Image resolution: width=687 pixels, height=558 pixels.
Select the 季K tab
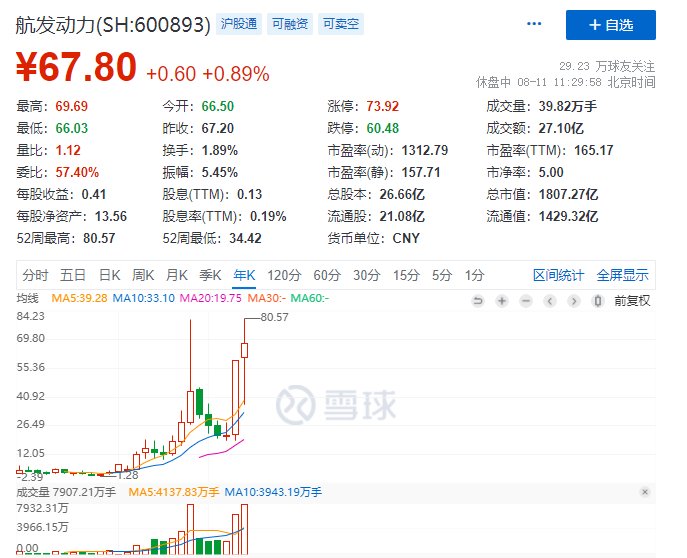coord(210,275)
